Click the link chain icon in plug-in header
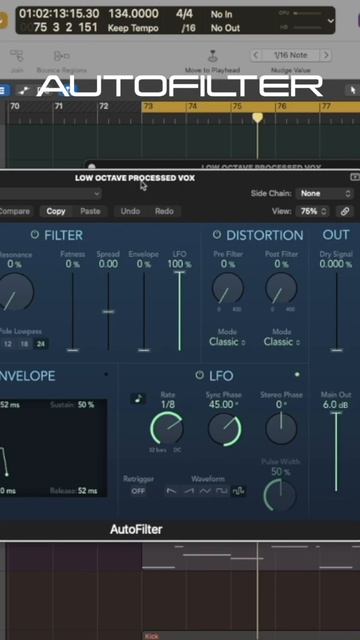This screenshot has width=360, height=640. point(345,211)
